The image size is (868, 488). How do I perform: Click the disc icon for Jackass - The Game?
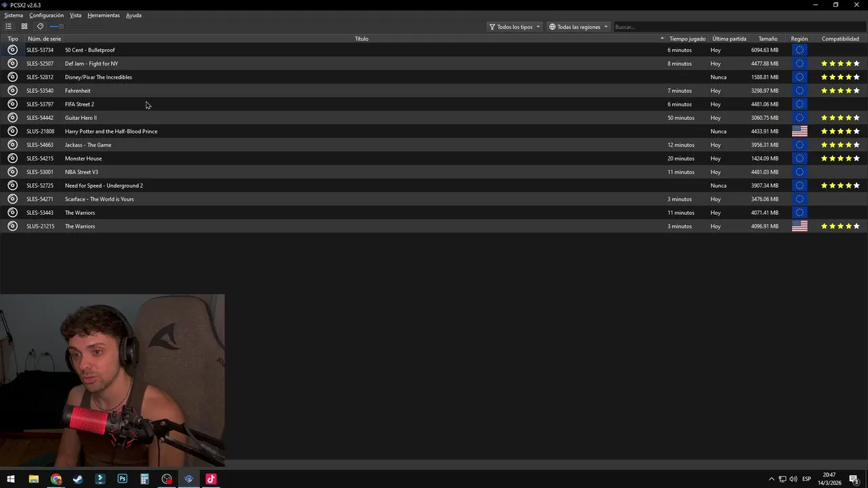(x=12, y=144)
